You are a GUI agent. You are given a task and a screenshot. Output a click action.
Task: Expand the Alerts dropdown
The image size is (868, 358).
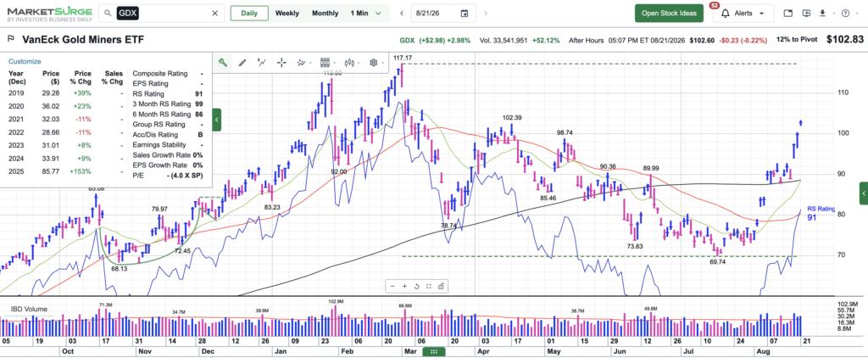[x=744, y=14]
